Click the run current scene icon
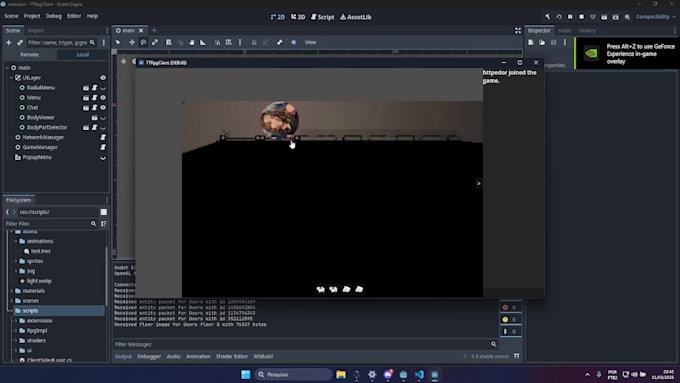The height and width of the screenshot is (383, 680). coord(604,17)
